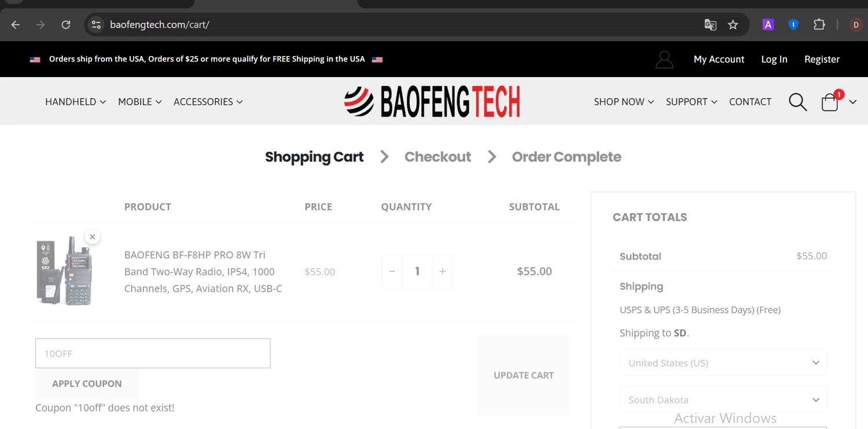Open the browser extensions puzzle icon
Image resolution: width=868 pixels, height=429 pixels.
coord(819,24)
